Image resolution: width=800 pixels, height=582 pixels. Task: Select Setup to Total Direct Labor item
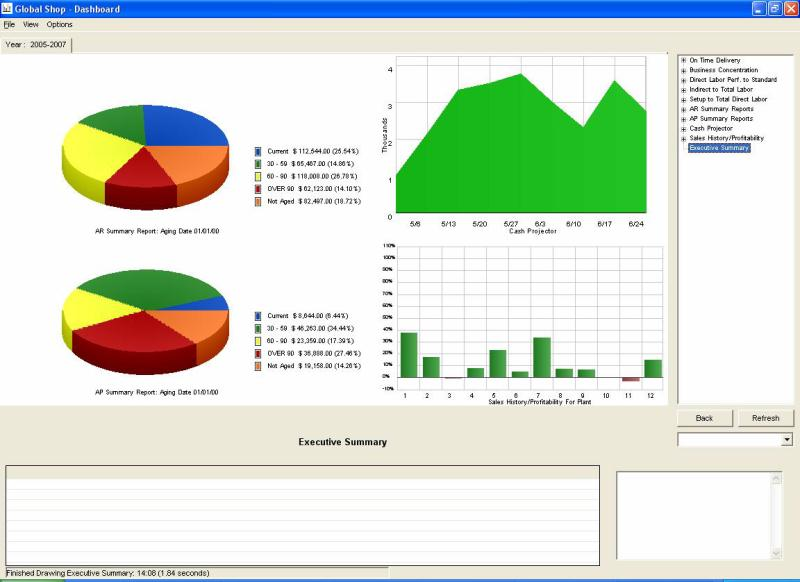click(728, 99)
